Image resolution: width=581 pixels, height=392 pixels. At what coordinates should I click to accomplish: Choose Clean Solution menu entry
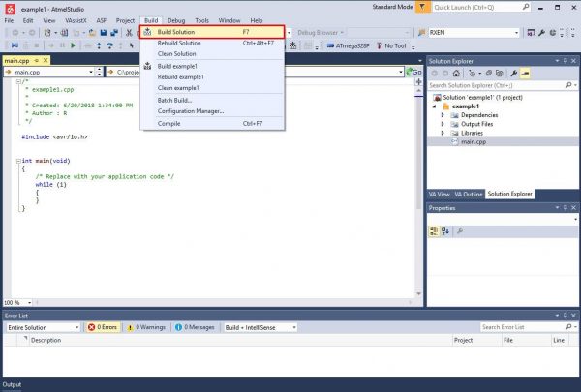[x=212, y=54]
